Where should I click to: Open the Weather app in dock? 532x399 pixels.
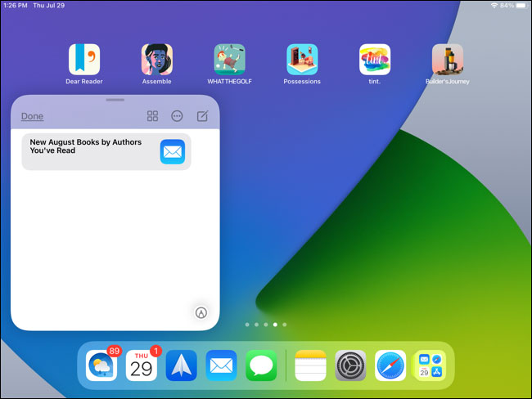click(101, 365)
